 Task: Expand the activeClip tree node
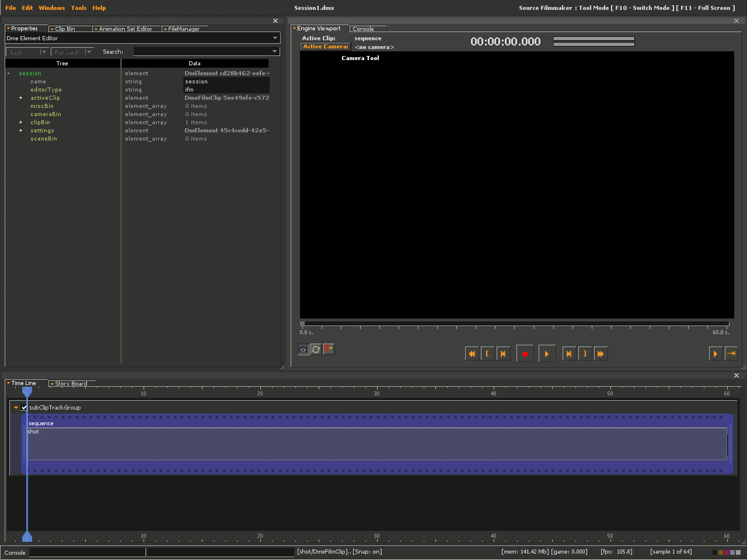(x=20, y=98)
